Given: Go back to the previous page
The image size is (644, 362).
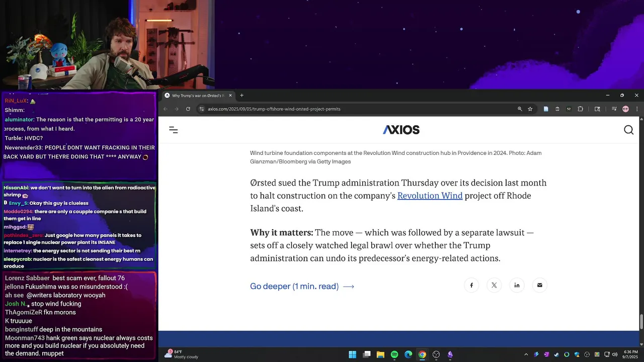Looking at the screenshot, I should (166, 109).
